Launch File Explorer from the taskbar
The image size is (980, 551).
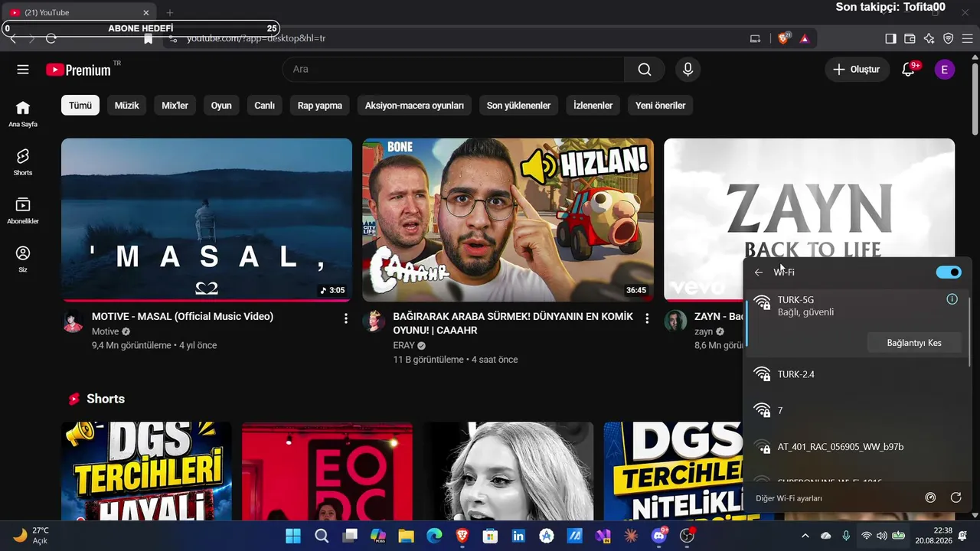pyautogui.click(x=406, y=536)
